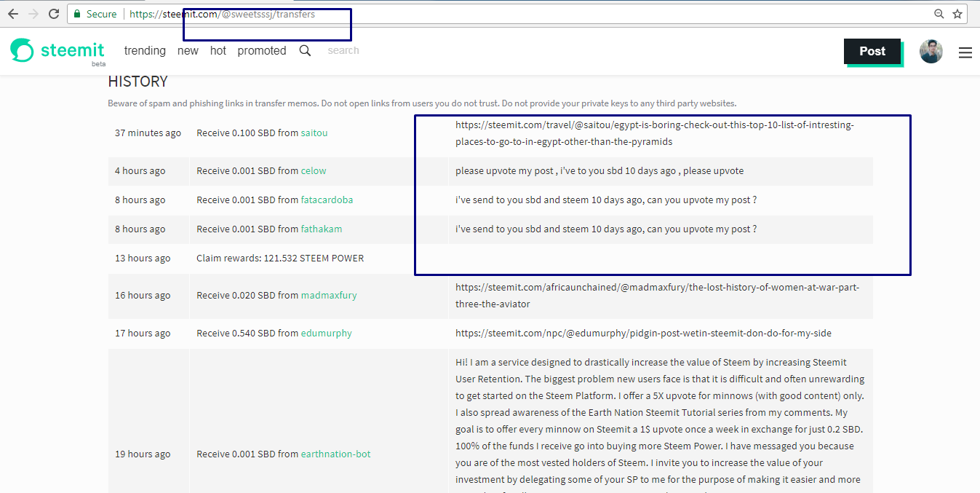
Task: Click the browser address bar URL
Action: 223,14
